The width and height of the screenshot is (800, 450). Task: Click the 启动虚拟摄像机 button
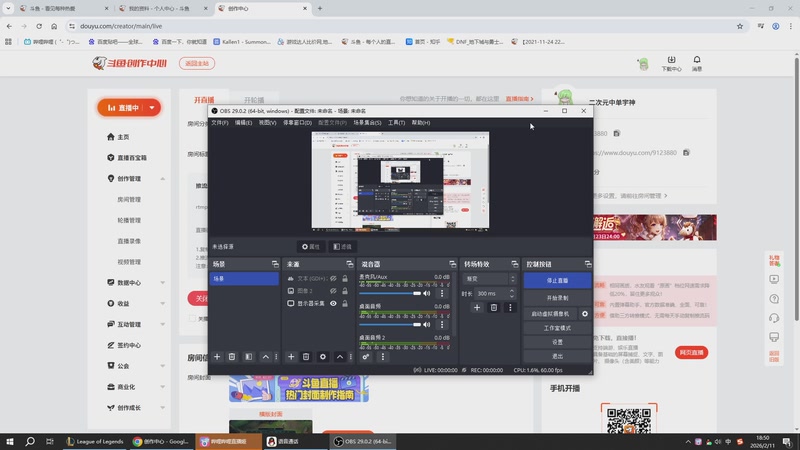coord(550,314)
